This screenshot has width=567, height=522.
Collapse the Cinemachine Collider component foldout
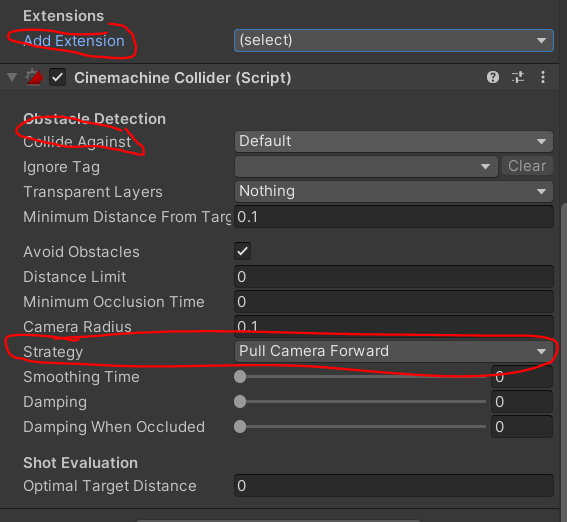click(12, 77)
